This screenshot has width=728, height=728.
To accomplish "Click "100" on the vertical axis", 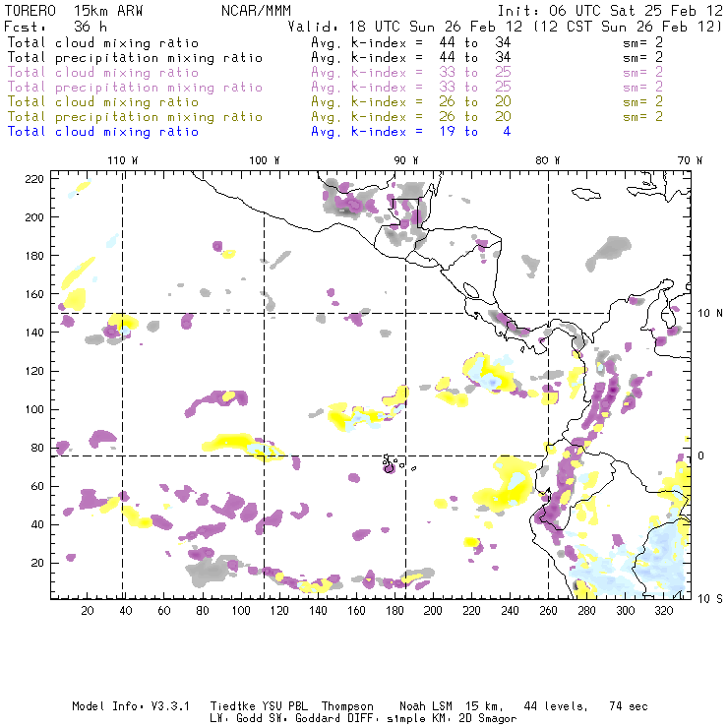I will click(x=34, y=409).
